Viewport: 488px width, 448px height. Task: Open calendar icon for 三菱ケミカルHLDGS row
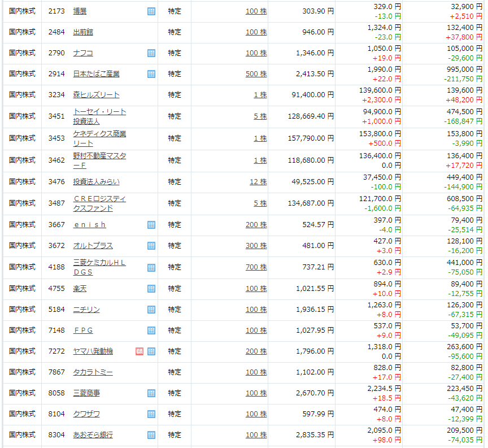151,268
